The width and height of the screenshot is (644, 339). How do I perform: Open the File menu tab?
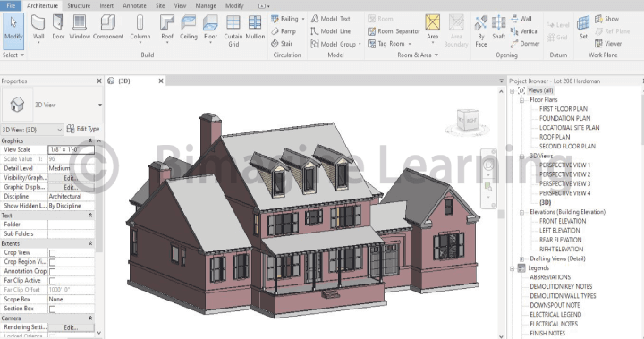[x=11, y=5]
